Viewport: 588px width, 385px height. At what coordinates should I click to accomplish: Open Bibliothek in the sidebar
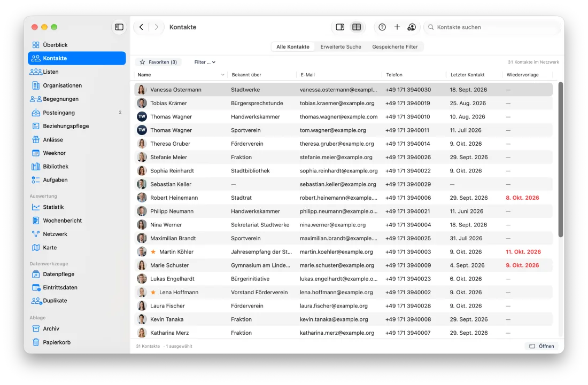pyautogui.click(x=77, y=166)
